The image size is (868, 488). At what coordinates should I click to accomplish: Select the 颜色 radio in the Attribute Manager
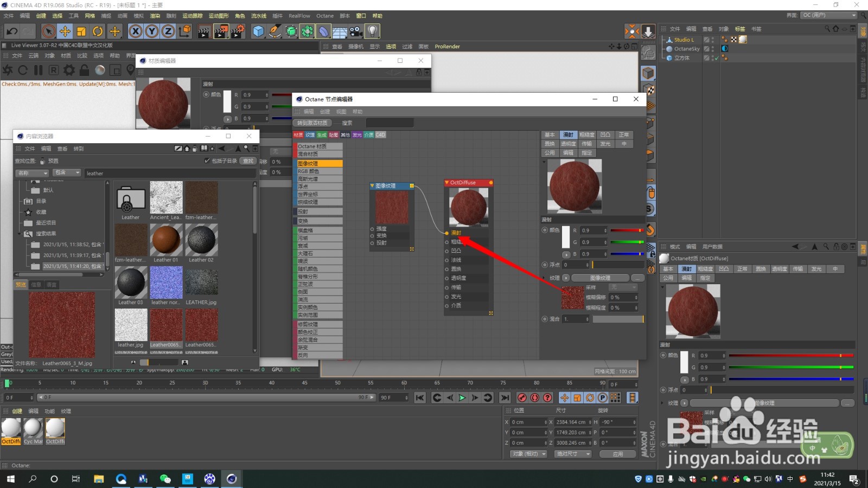click(663, 355)
